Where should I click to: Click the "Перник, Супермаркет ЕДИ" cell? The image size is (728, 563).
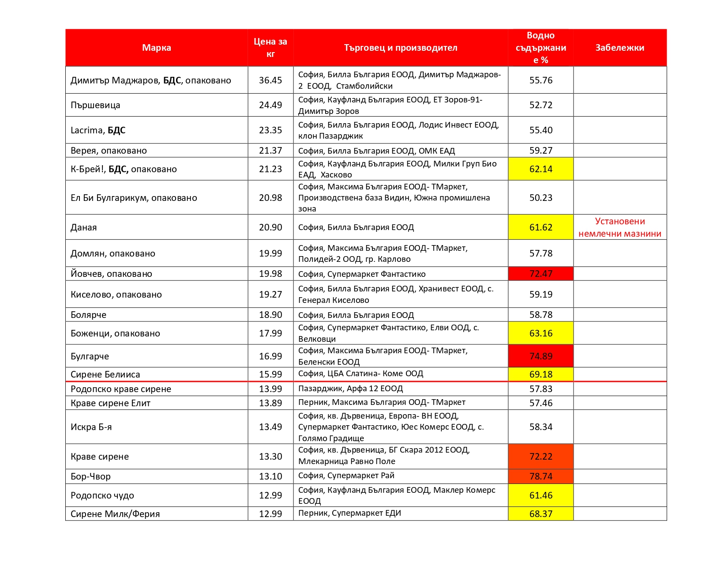pyautogui.click(x=349, y=514)
